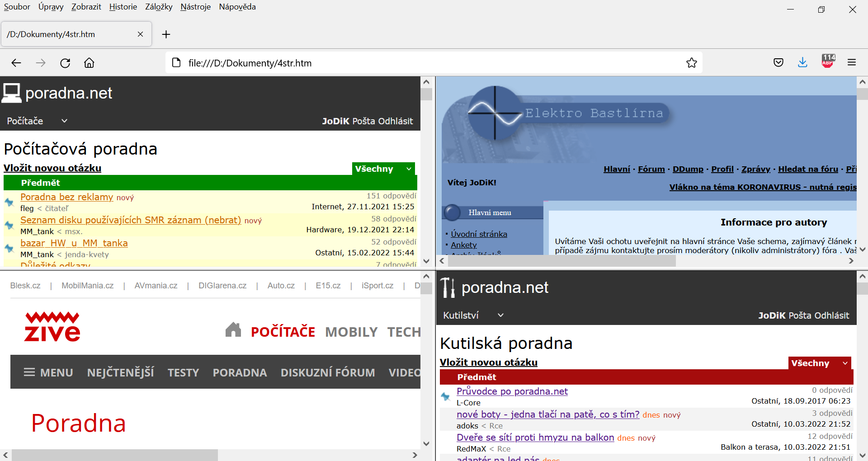The image size is (868, 461).
Task: Open the Ankety menu link
Action: [x=464, y=245]
